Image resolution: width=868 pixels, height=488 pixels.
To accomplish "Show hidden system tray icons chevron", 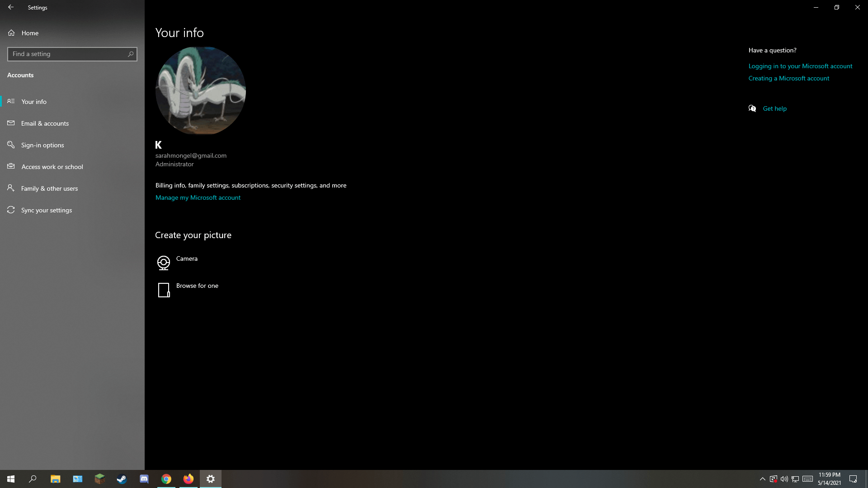I will 762,479.
